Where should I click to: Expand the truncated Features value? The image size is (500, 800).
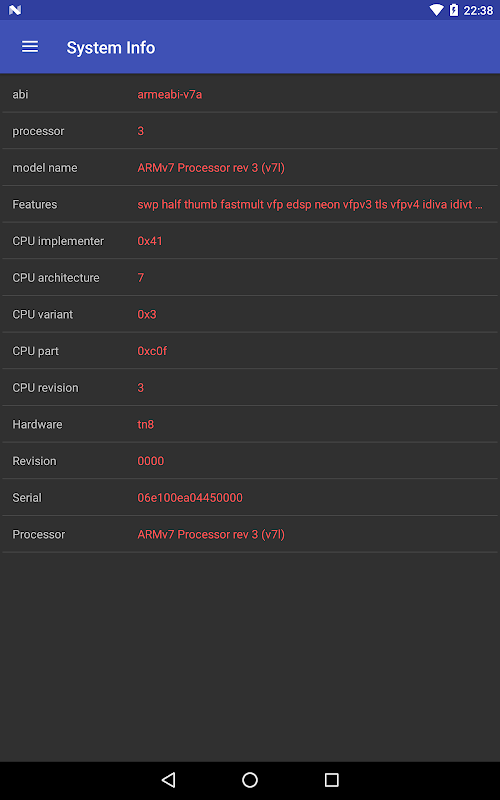pyautogui.click(x=310, y=205)
